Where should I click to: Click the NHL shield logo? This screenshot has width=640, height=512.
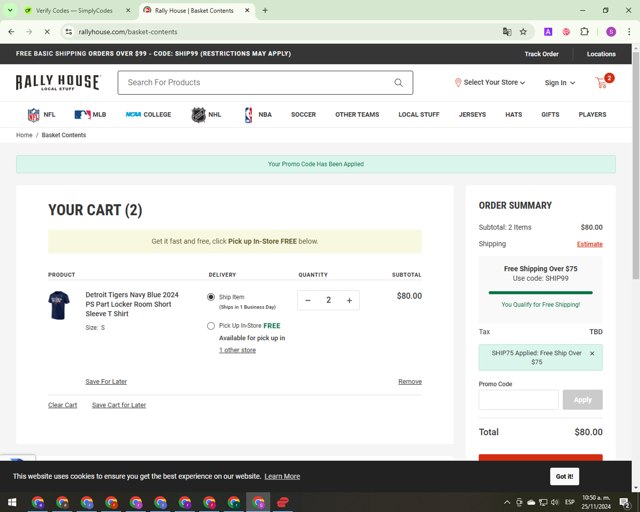(x=199, y=115)
